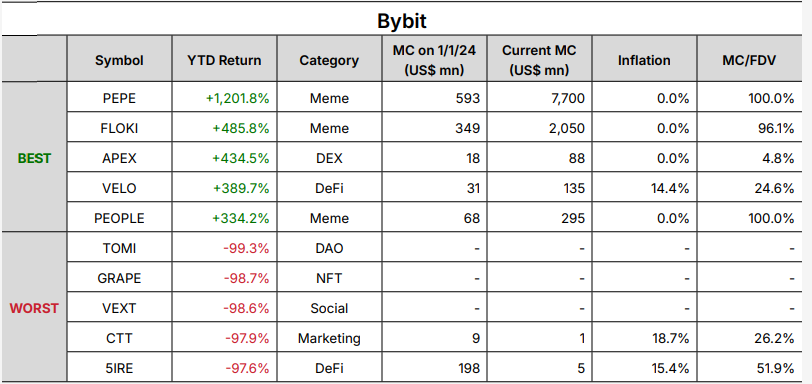Click the +1,201.8% return cell
The width and height of the screenshot is (812, 384).
[224, 97]
